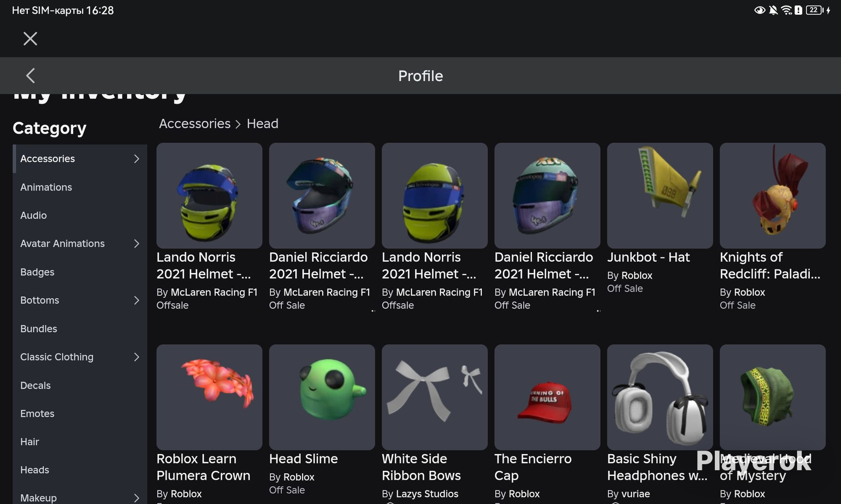Click the Junkbot - Hat title
This screenshot has height=504, width=841.
(648, 258)
